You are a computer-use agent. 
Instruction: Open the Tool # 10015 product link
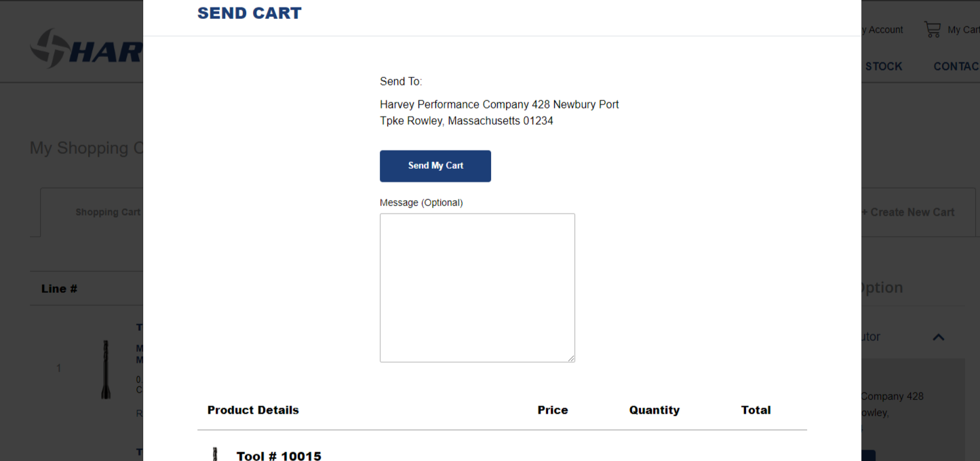click(279, 456)
